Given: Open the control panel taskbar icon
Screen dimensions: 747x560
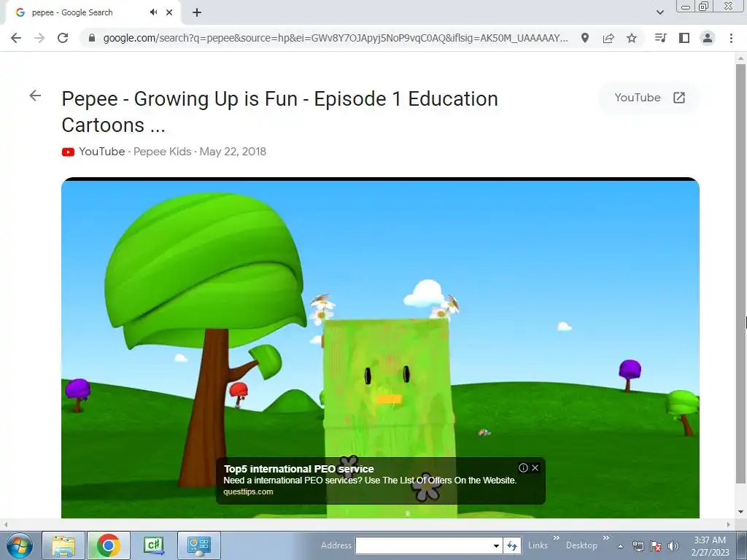Looking at the screenshot, I should pos(198,545).
